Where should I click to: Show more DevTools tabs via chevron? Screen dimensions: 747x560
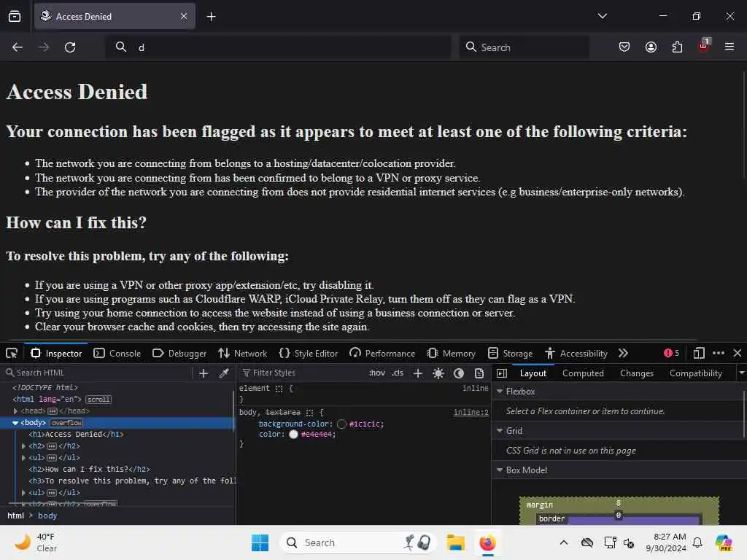tap(623, 354)
